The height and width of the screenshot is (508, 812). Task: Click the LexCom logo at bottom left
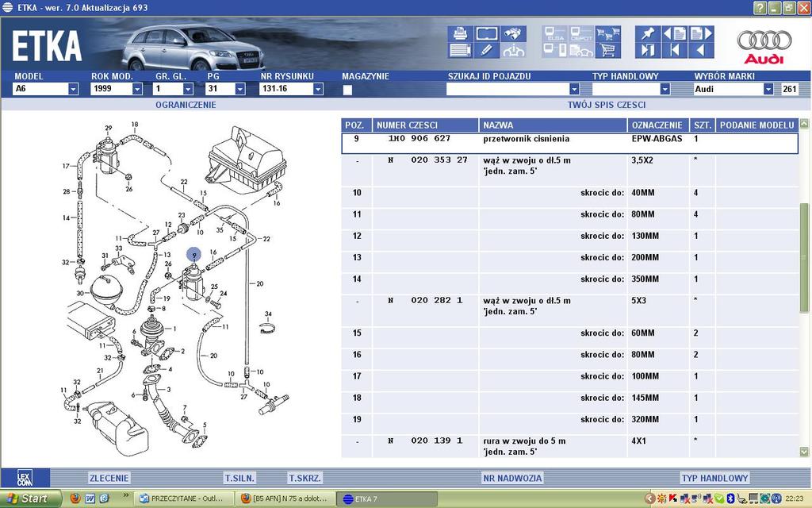click(24, 476)
